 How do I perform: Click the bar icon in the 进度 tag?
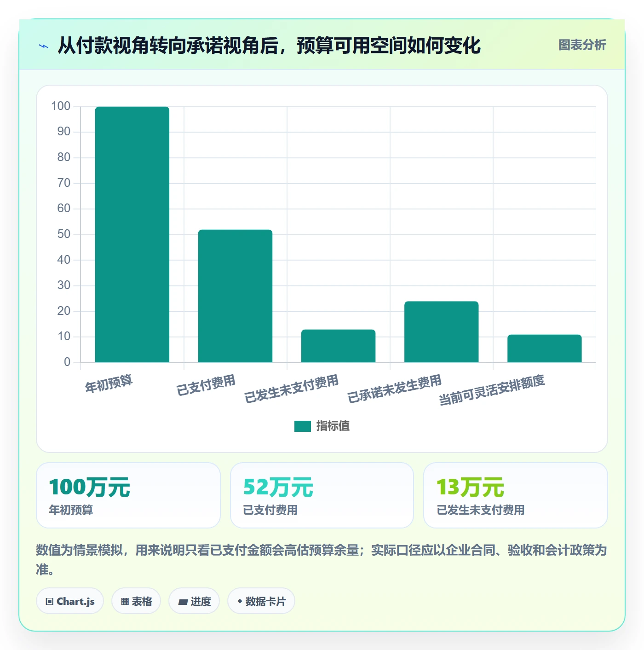pyautogui.click(x=183, y=602)
